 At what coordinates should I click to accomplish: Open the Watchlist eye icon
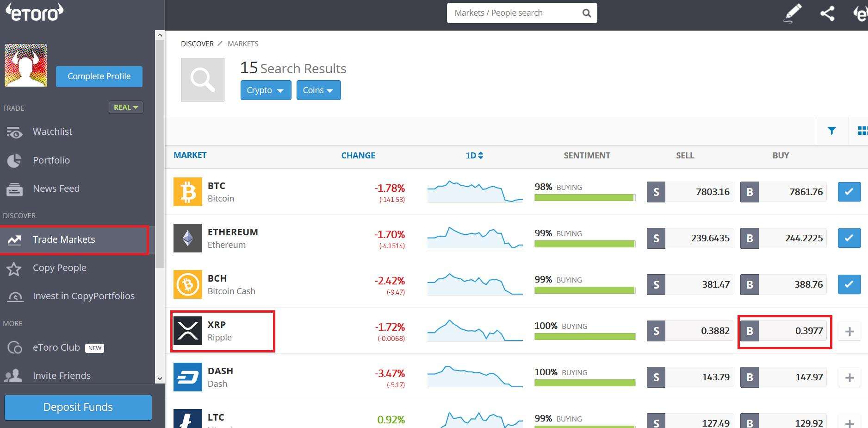pyautogui.click(x=14, y=132)
